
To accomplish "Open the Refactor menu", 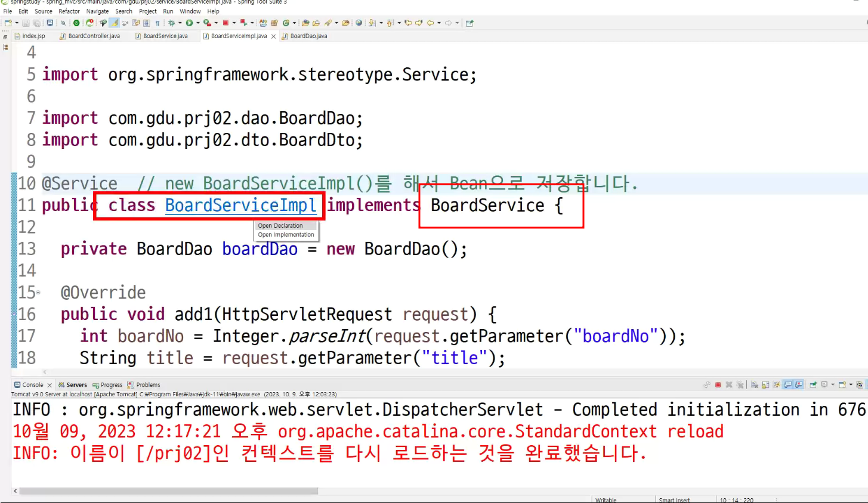I will (69, 11).
